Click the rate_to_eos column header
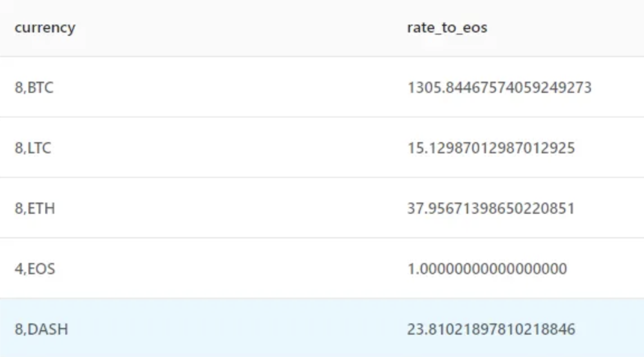This screenshot has width=644, height=357. pos(447,28)
